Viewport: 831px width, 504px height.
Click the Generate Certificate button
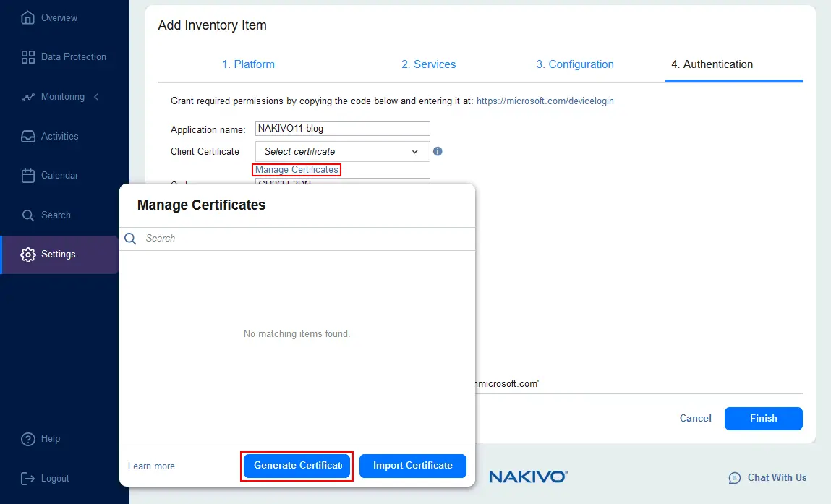[297, 466]
